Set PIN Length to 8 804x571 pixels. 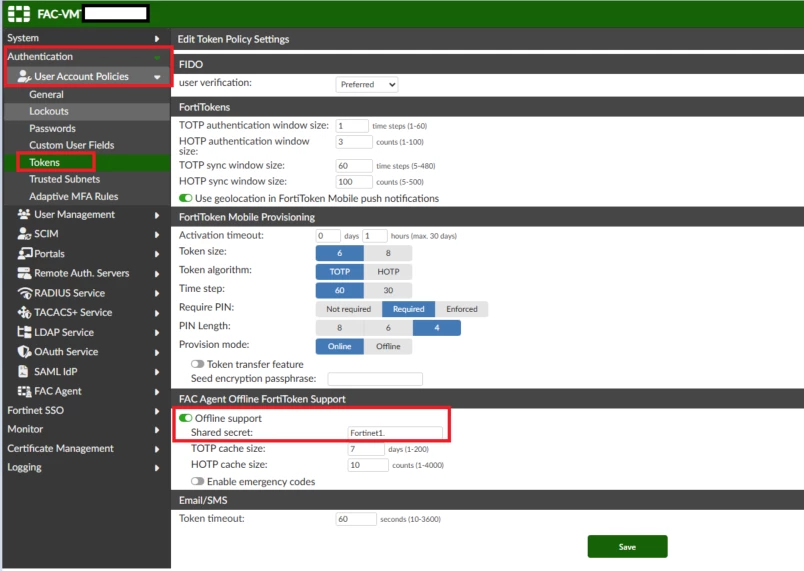tap(339, 328)
